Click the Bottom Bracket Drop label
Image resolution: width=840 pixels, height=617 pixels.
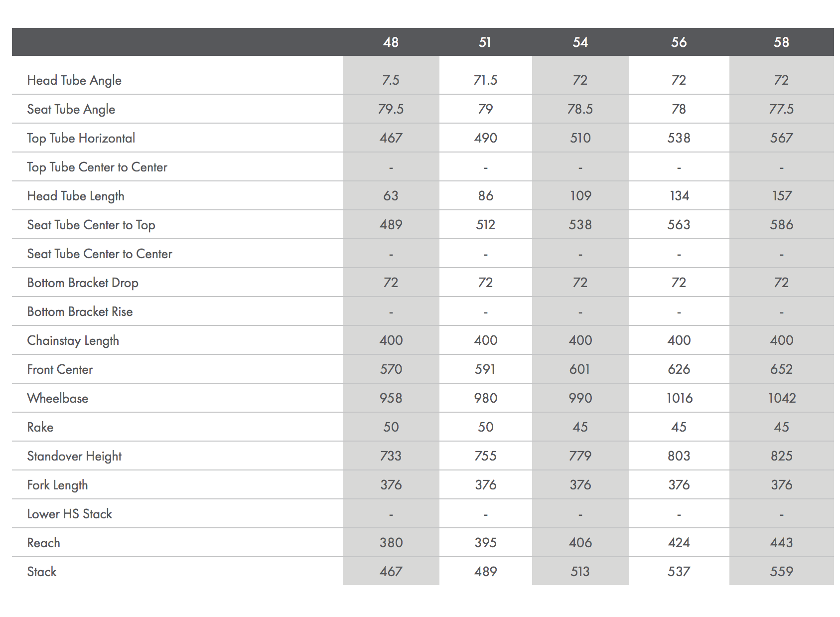click(83, 283)
